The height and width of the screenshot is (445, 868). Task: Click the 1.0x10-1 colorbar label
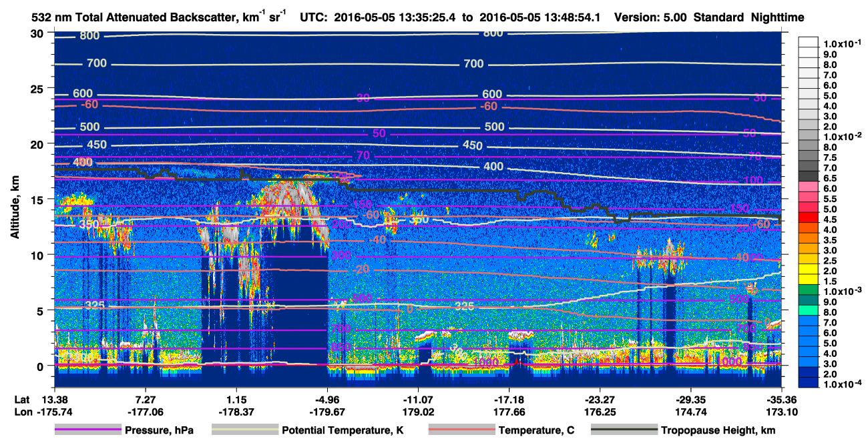[844, 43]
